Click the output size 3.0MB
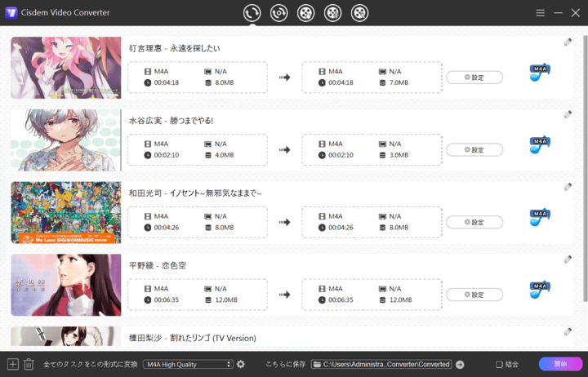The image size is (588, 377). click(399, 155)
